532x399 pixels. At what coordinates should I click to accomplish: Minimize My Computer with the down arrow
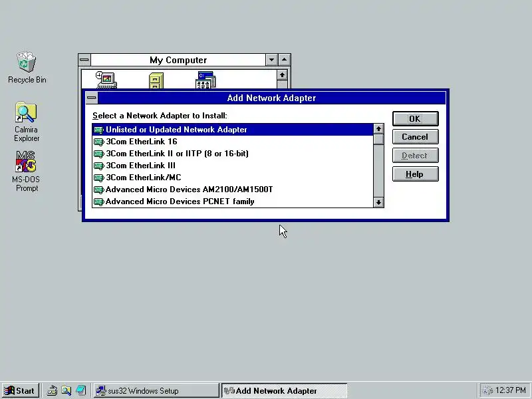[x=271, y=60]
